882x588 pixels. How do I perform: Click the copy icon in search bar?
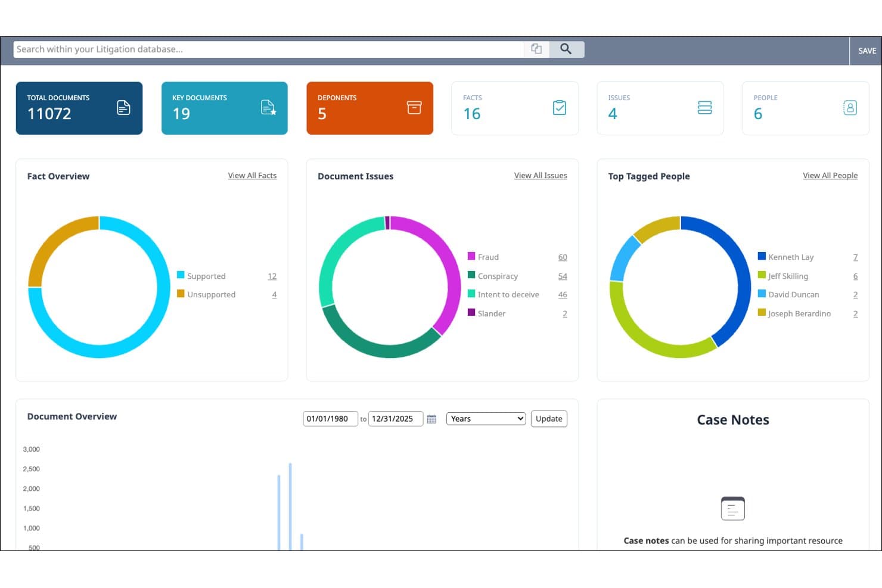pyautogui.click(x=536, y=49)
